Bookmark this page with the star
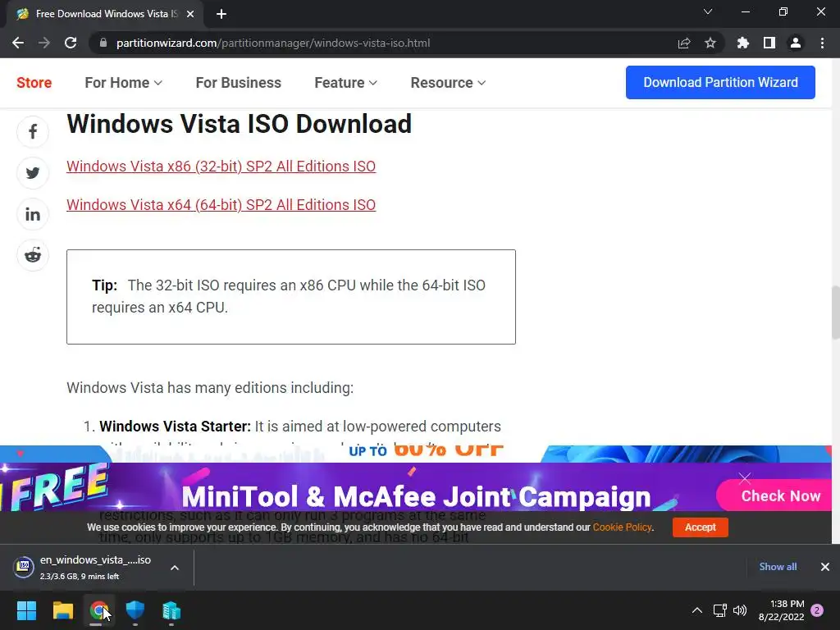This screenshot has width=840, height=630. coord(710,43)
